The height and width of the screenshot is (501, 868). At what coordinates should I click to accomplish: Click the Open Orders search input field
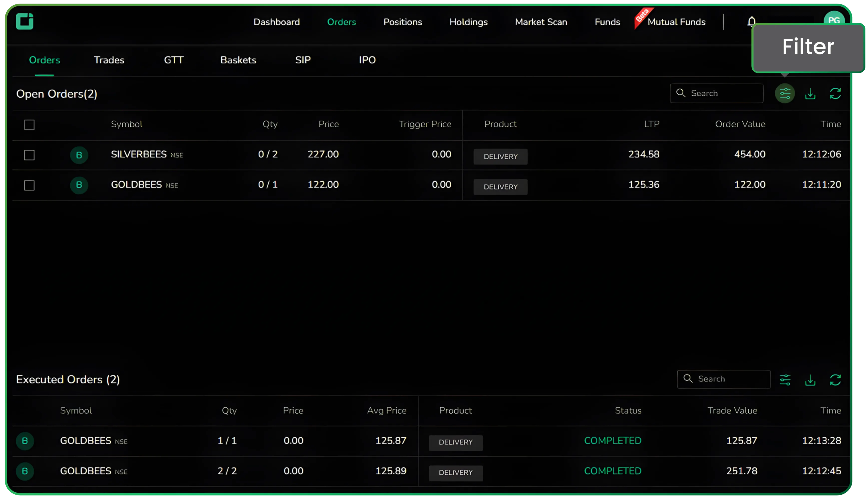720,93
